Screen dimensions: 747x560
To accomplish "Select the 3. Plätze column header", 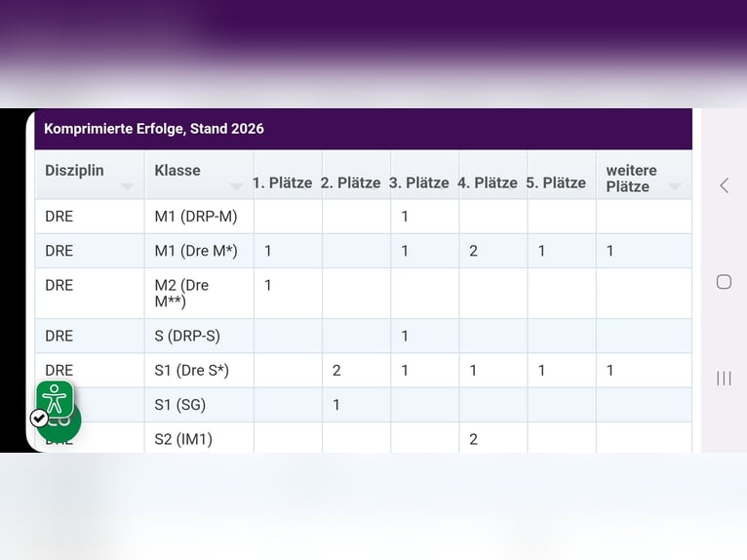I will [x=419, y=182].
